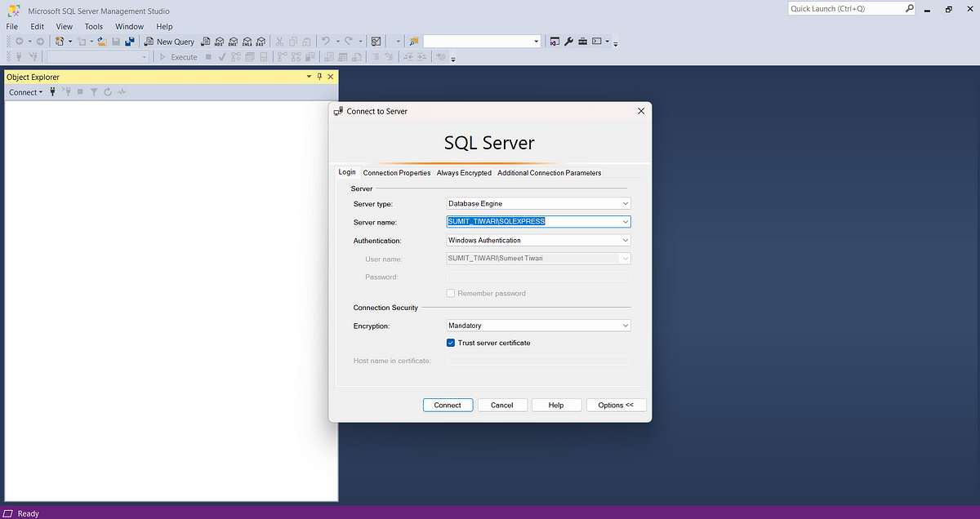
Task: Select the Login tab
Action: tap(347, 172)
